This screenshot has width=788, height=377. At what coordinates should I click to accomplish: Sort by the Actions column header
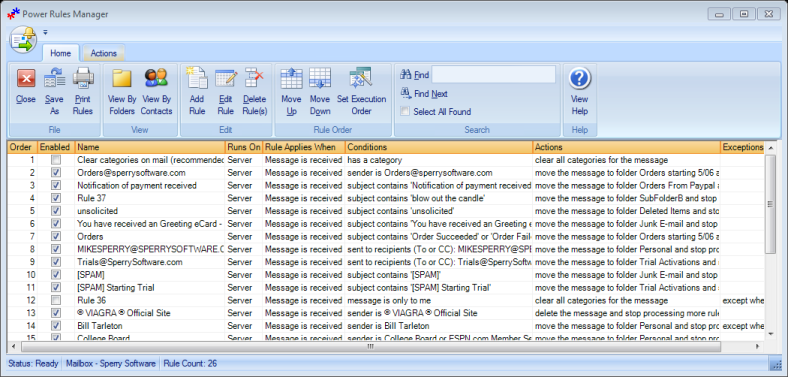tap(626, 147)
